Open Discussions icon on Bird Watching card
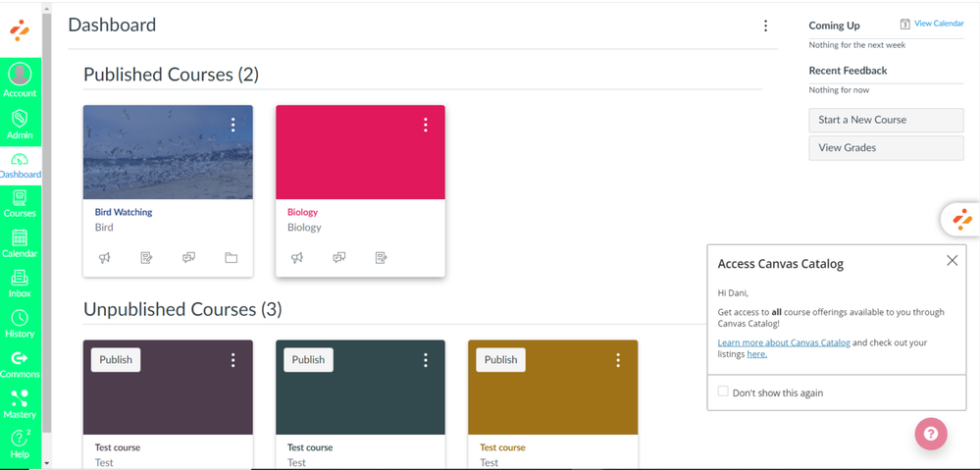The image size is (980, 470). click(x=188, y=258)
